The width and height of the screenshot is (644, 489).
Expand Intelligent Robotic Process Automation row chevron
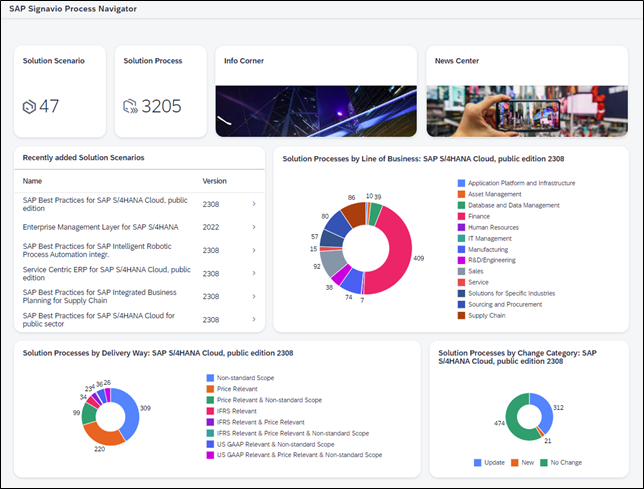254,250
